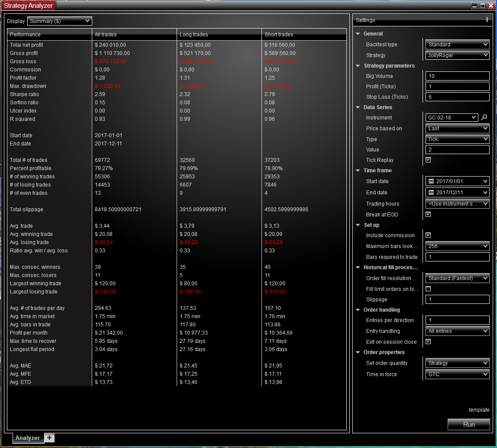Select the Analyzer tab
The height and width of the screenshot is (448, 497).
28,438
